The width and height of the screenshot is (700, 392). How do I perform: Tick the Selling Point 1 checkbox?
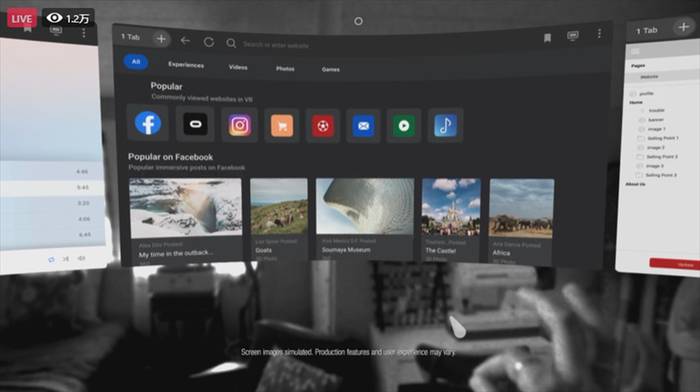click(x=640, y=138)
